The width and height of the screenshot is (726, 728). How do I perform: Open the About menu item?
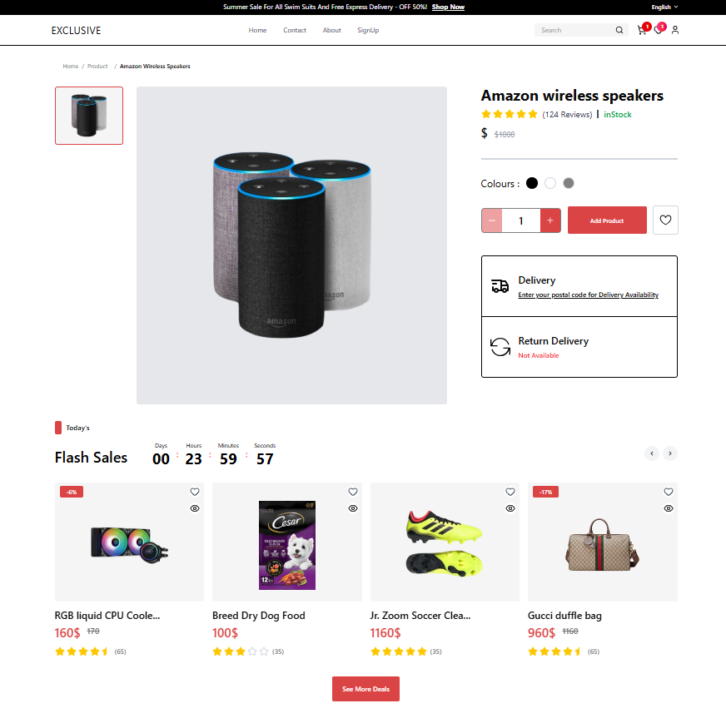click(331, 30)
